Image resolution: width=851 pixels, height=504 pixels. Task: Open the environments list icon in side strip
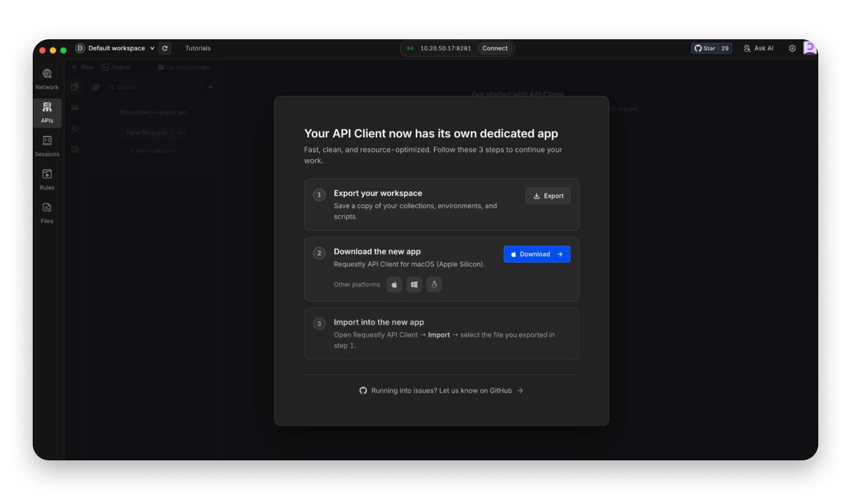click(75, 107)
